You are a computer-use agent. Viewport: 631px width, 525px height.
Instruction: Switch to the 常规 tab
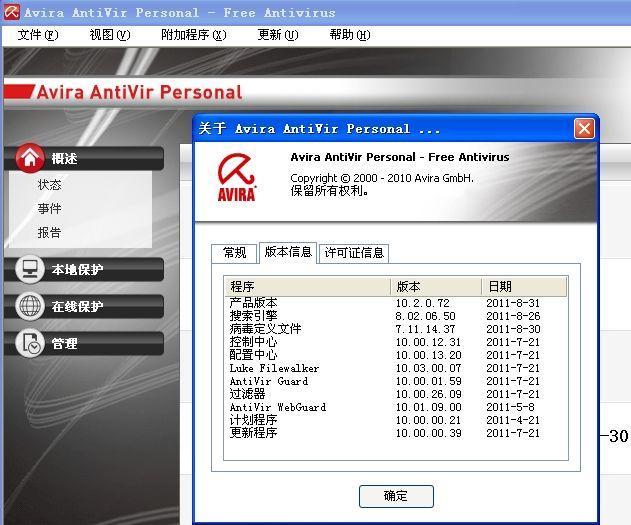pos(234,253)
